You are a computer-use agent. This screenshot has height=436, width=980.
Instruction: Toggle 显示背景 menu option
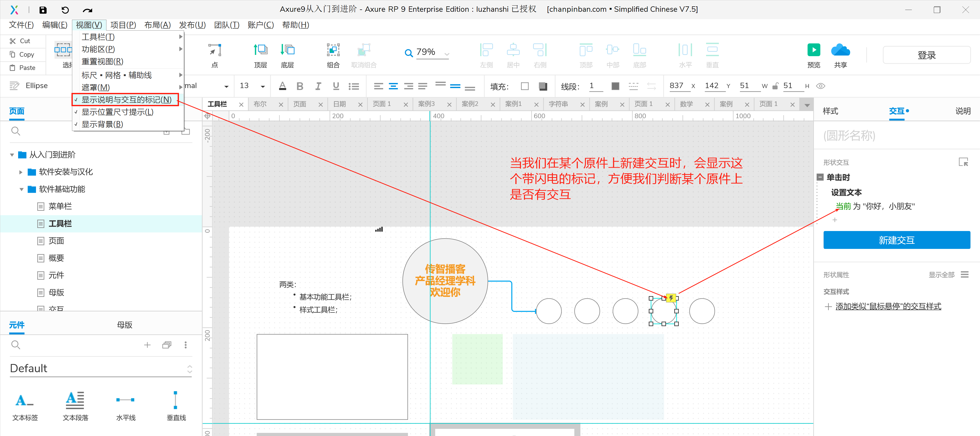(x=102, y=124)
